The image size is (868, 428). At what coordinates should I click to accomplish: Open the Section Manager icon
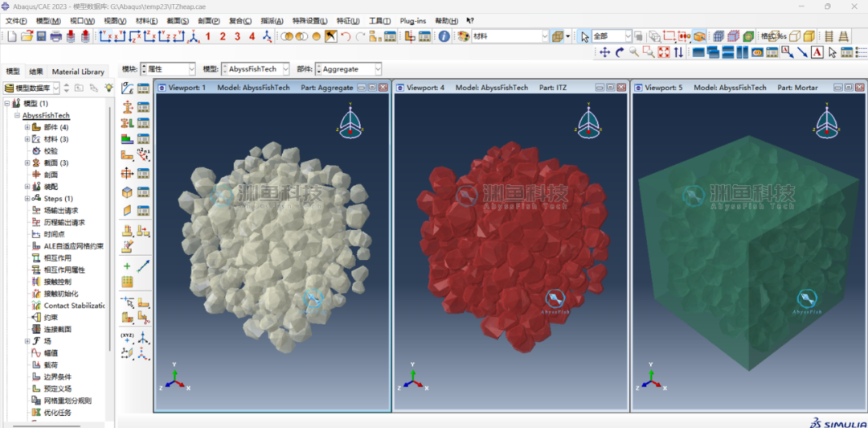(144, 105)
